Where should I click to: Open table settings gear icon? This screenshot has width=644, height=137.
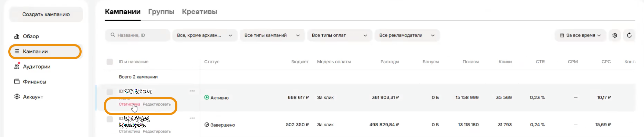point(615,35)
